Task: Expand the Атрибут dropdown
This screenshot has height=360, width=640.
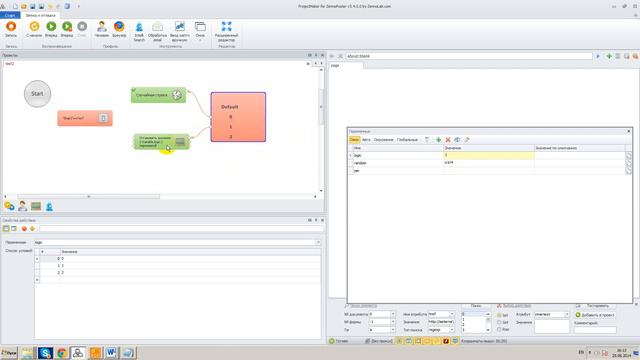Action: coord(567,314)
